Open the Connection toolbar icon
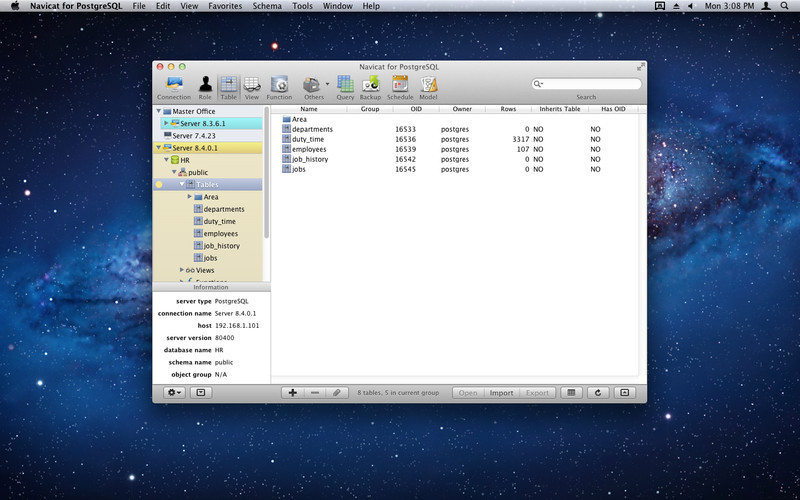This screenshot has height=500, width=800. 174,88
